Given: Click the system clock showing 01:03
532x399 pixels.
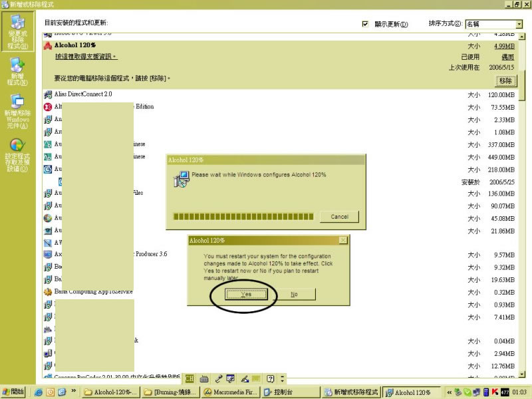Looking at the screenshot, I should [x=519, y=392].
